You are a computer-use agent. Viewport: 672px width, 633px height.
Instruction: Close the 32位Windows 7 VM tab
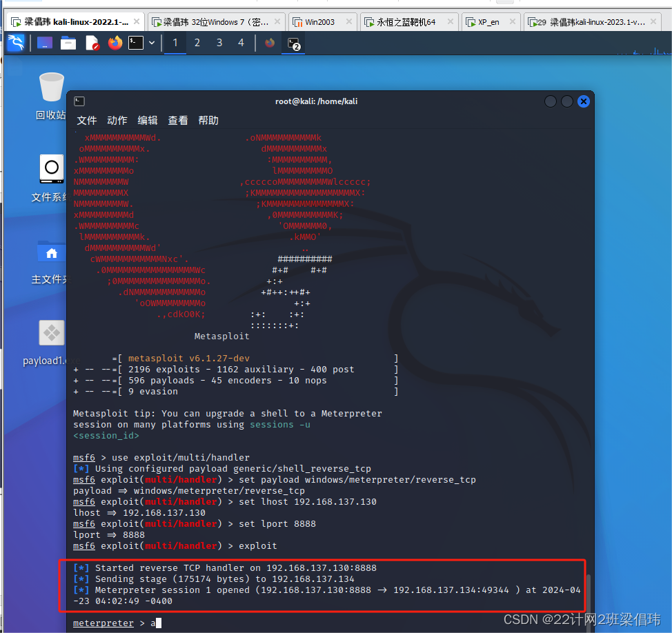click(277, 21)
